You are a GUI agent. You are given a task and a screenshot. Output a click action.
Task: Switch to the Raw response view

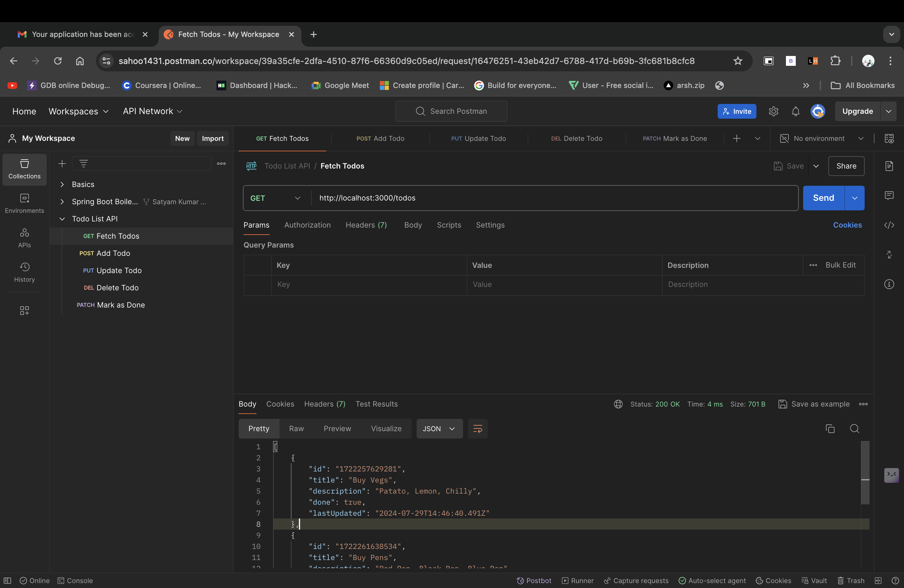click(296, 428)
